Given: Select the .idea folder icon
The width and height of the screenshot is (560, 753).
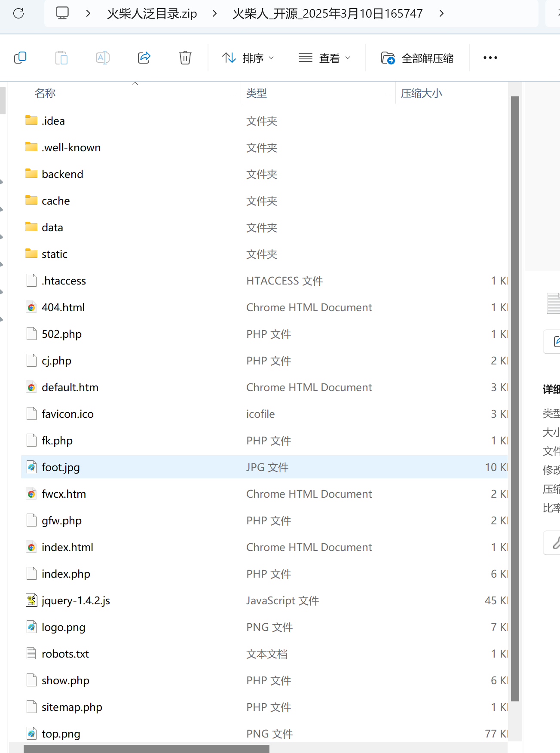Looking at the screenshot, I should click(31, 120).
